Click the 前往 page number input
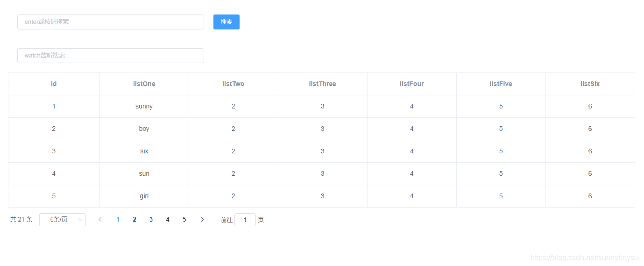Screen dimensions: 644x266 coord(245,220)
